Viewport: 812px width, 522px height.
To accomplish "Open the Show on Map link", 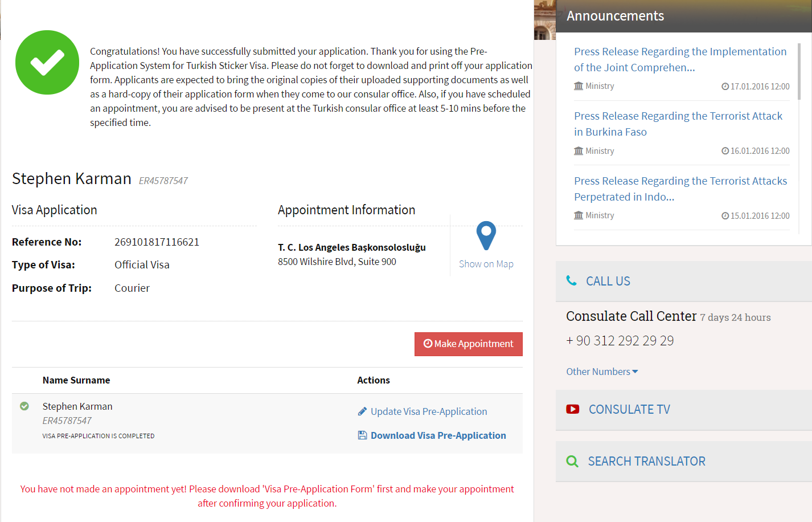I will point(486,264).
